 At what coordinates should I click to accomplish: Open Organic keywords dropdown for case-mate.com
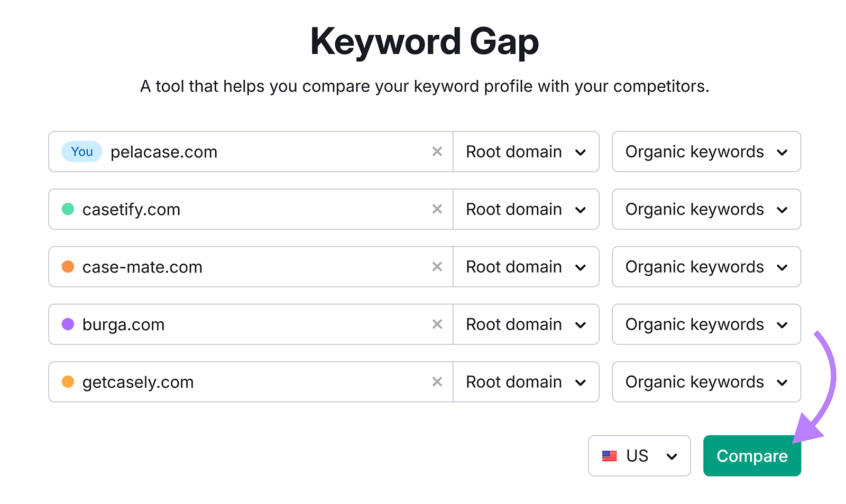(x=706, y=267)
